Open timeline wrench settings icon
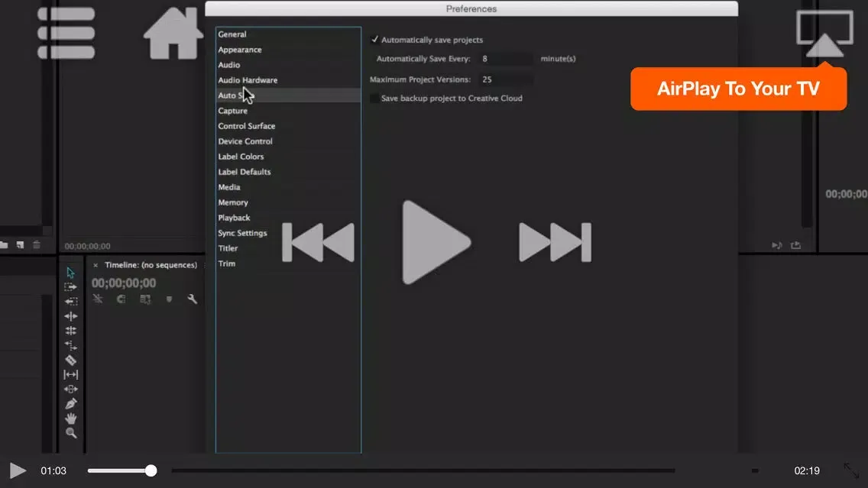 [x=192, y=299]
